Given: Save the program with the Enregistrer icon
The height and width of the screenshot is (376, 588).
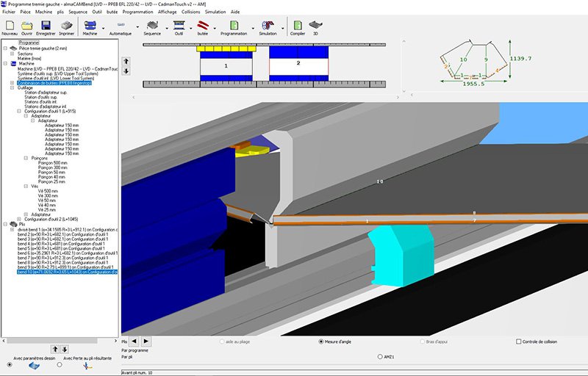Looking at the screenshot, I should [x=46, y=26].
